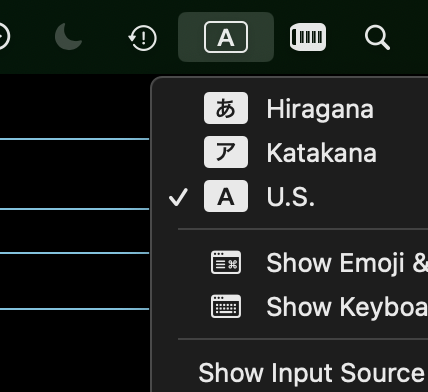
Task: Open the Time Machine backup alert icon
Action: 143,38
